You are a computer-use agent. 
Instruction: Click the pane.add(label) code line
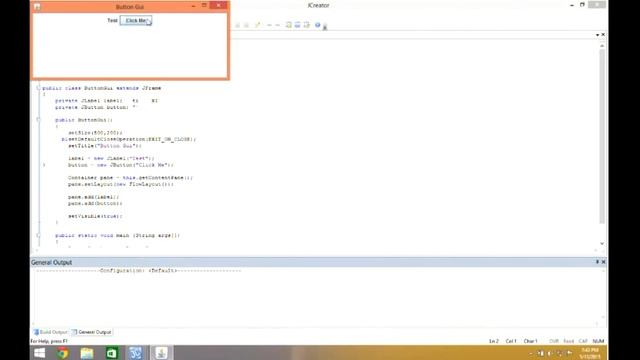coord(93,197)
